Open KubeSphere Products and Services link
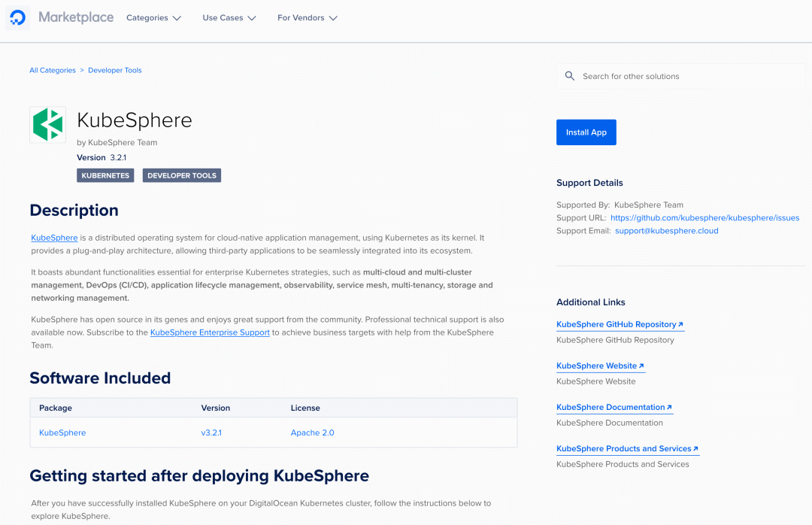The image size is (812, 525). (628, 449)
